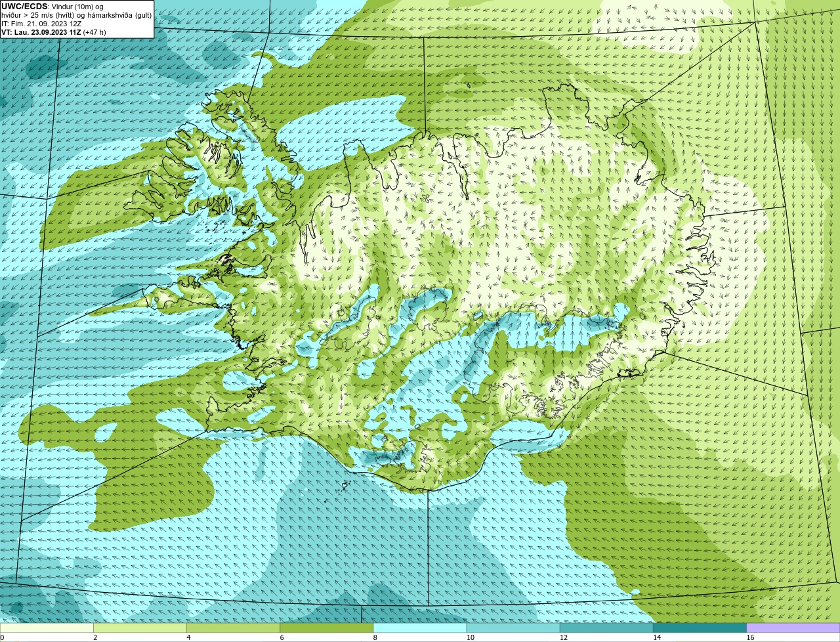Screen dimensions: 840x642
Task: Click the olive green 6–8 legend swatch
Action: click(326, 628)
